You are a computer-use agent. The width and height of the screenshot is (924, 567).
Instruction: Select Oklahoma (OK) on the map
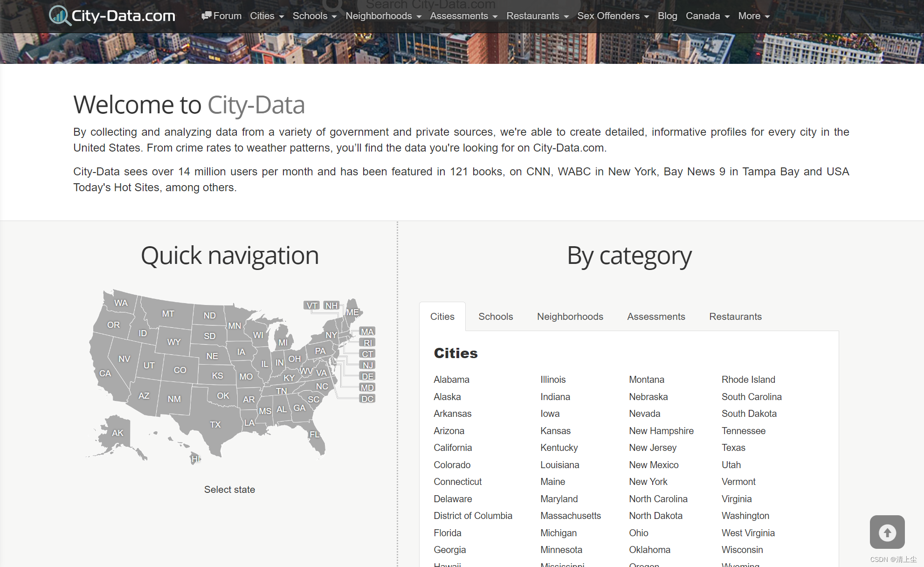pos(223,396)
